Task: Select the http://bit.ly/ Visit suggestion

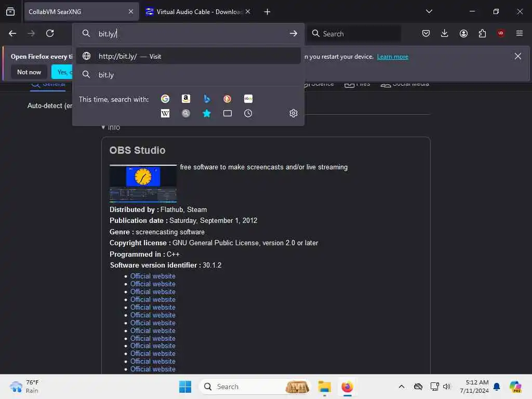Action: click(x=188, y=56)
